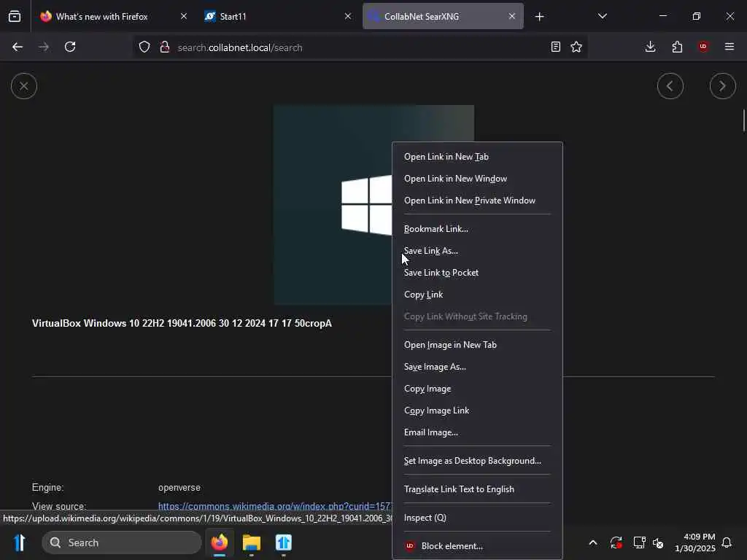Screen dimensions: 747x560
Task: Select uBlock Block element entry
Action: 477,546
